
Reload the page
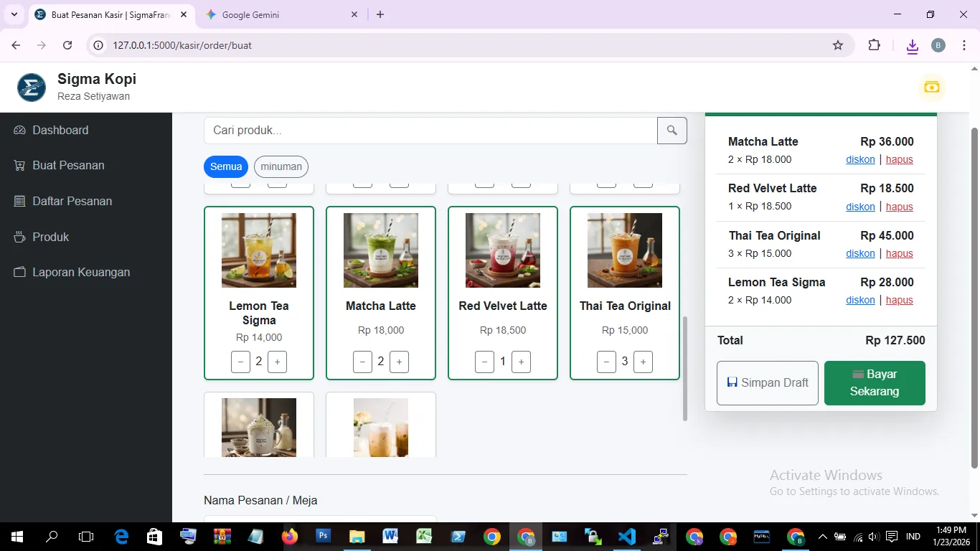[67, 45]
